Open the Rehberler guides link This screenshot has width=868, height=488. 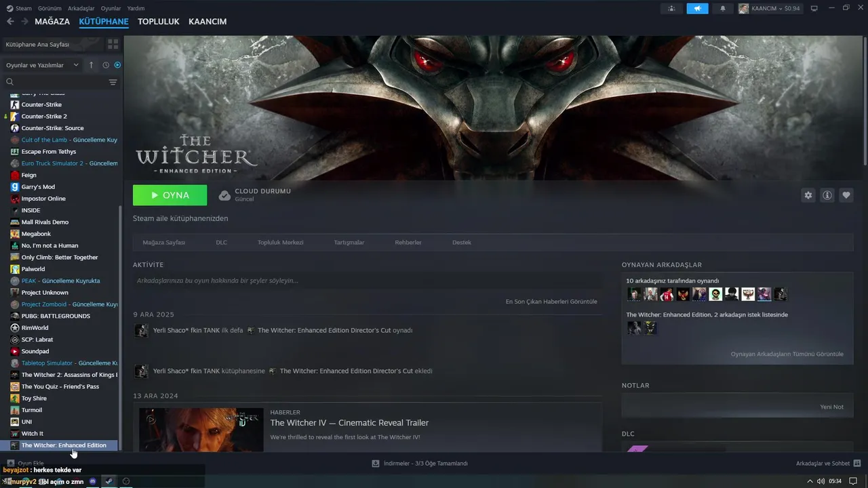408,243
